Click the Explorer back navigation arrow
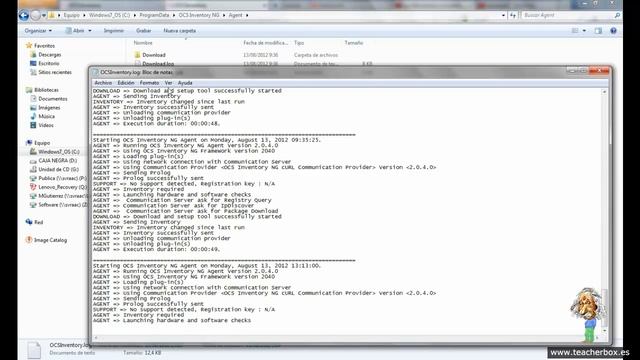This screenshot has height=360, width=640. [24, 16]
